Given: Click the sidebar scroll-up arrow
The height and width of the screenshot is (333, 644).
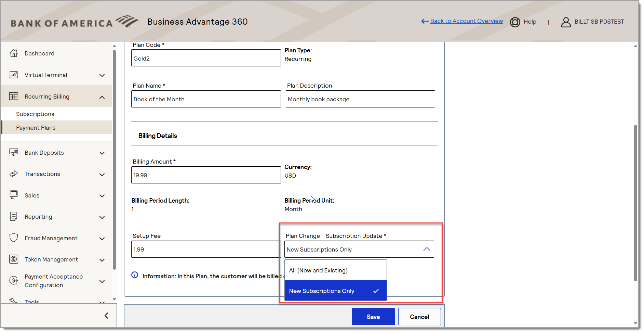Looking at the screenshot, I should coord(114,46).
